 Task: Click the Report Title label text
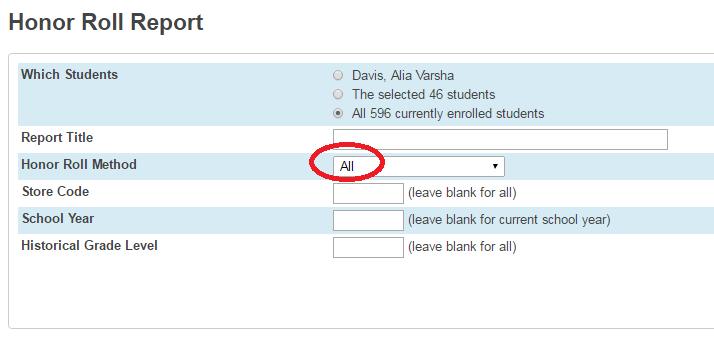click(x=57, y=137)
